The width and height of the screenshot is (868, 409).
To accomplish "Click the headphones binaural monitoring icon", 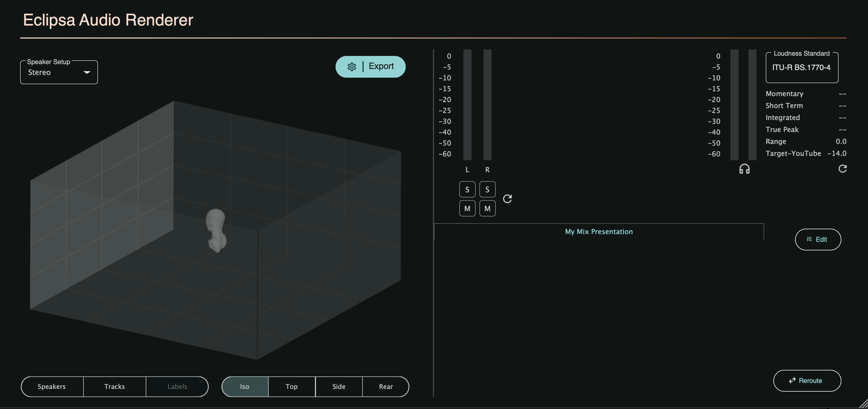I will [744, 169].
